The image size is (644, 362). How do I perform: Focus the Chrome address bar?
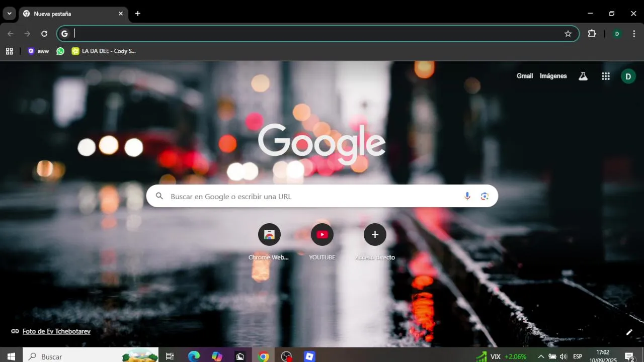point(317,34)
